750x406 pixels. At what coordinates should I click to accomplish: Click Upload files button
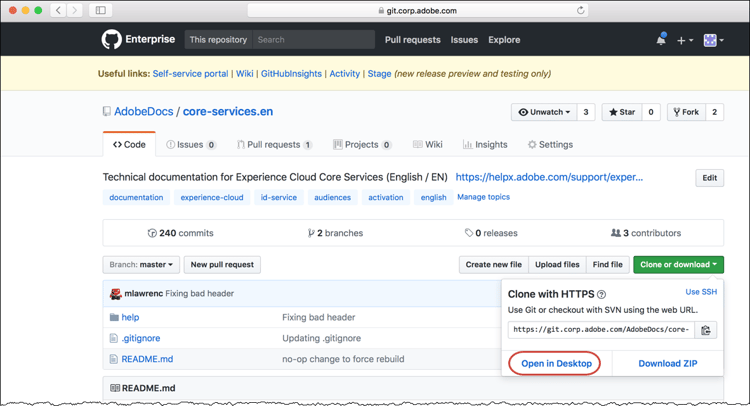click(x=557, y=264)
